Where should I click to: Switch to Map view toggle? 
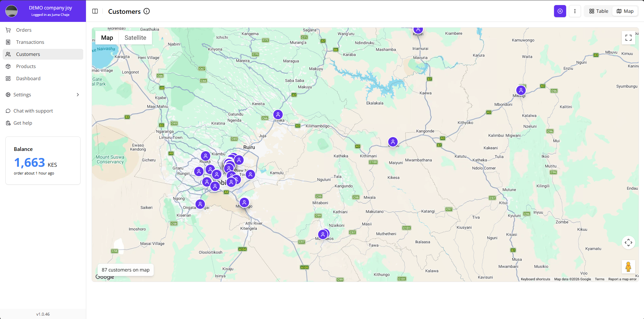625,11
